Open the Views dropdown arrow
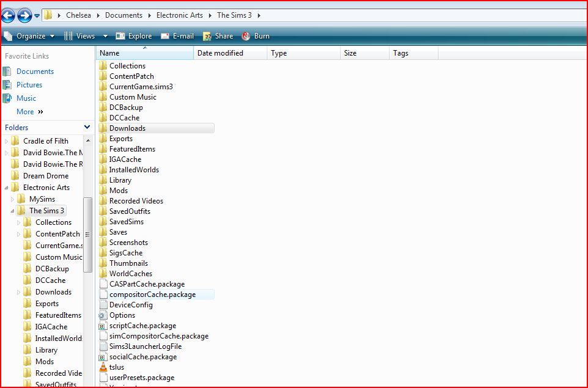Image resolution: width=588 pixels, height=388 pixels. [105, 36]
